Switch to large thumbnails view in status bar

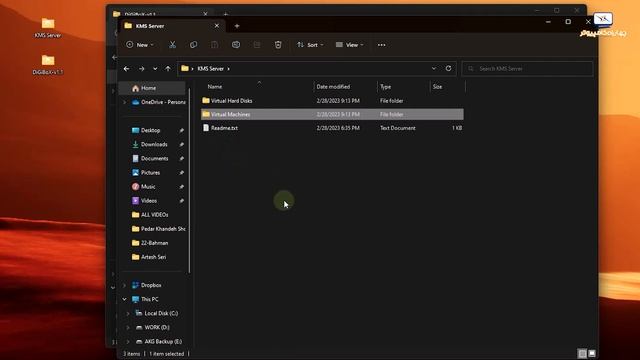click(592, 353)
